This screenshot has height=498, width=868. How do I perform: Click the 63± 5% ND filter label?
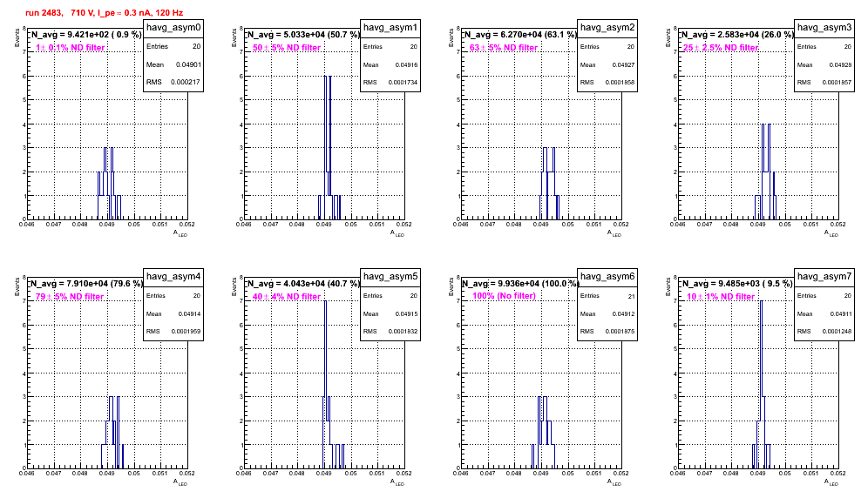504,48
